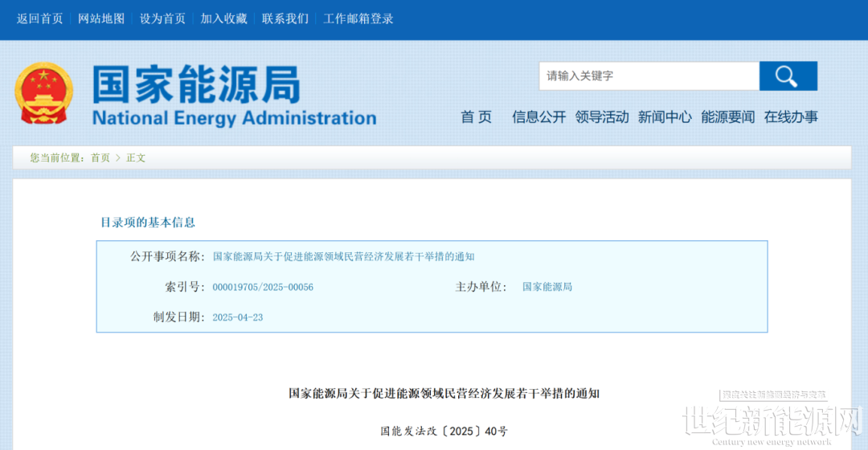868x450 pixels.
Task: Click the national emblem logo
Action: click(43, 93)
